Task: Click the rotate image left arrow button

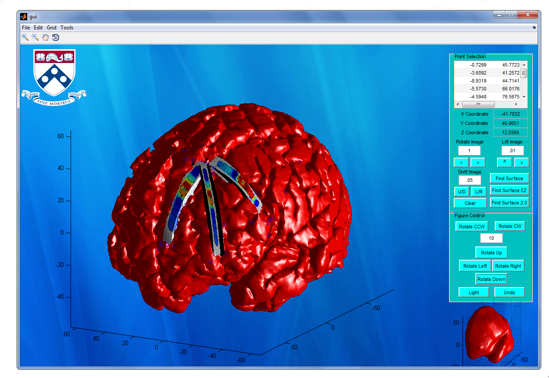Action: 461,162
